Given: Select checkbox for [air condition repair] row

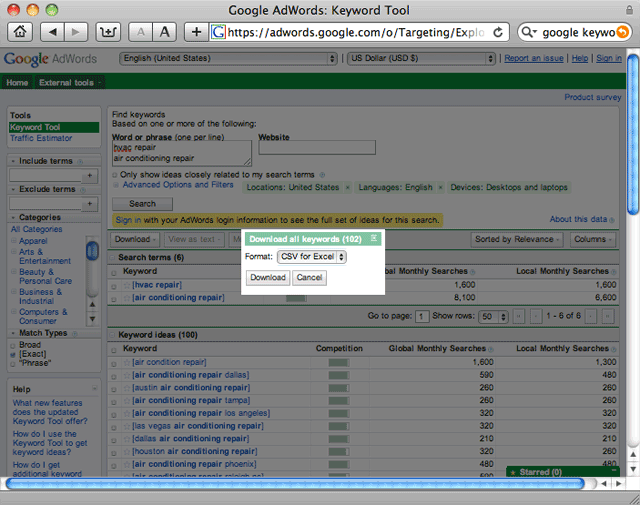Looking at the screenshot, I should coord(114,364).
